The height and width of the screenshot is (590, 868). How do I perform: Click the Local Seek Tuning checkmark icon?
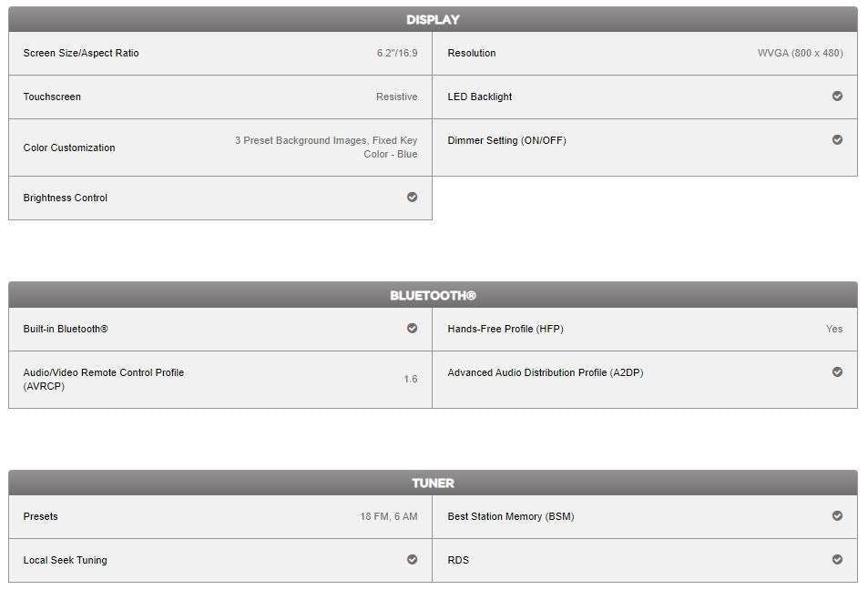pyautogui.click(x=412, y=560)
